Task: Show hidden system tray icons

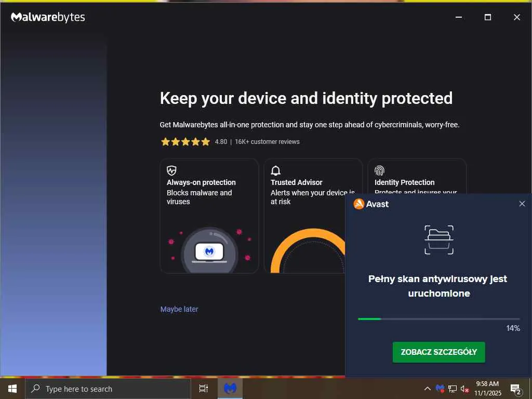Action: point(428,389)
